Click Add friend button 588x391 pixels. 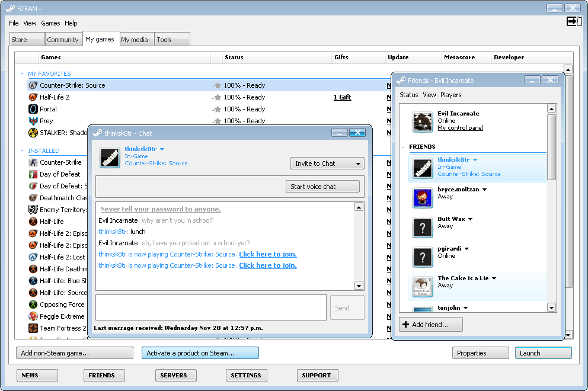click(431, 325)
